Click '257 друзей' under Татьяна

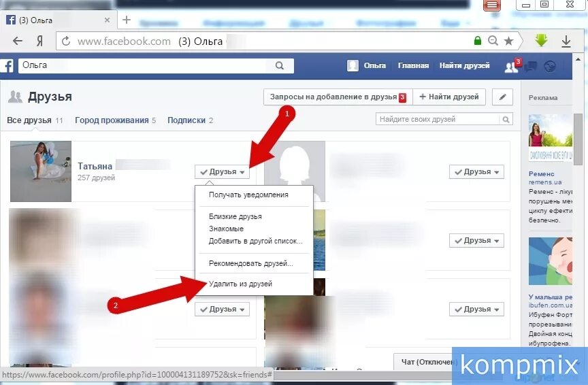tap(96, 178)
